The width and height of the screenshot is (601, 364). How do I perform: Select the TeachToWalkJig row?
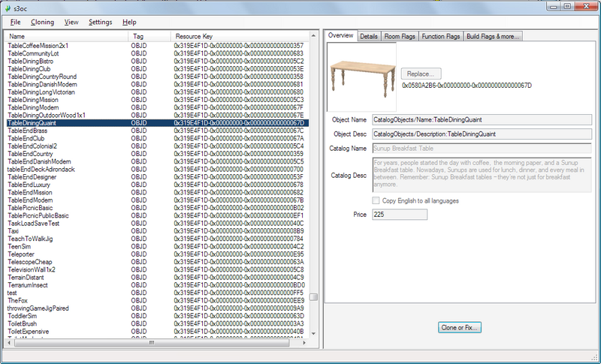pos(158,239)
